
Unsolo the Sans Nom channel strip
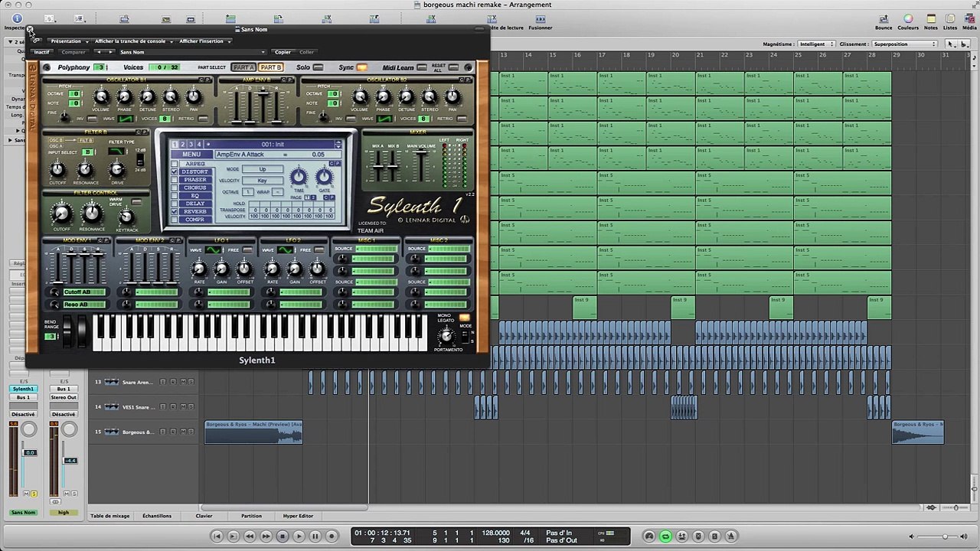(34, 494)
